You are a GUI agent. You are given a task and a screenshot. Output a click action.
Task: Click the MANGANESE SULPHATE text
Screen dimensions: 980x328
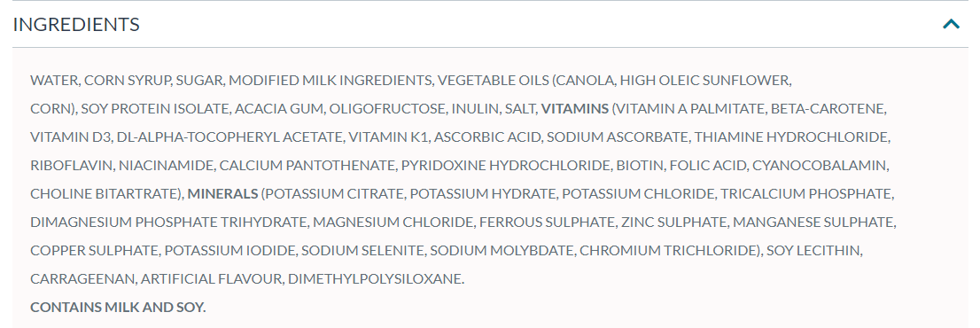814,222
